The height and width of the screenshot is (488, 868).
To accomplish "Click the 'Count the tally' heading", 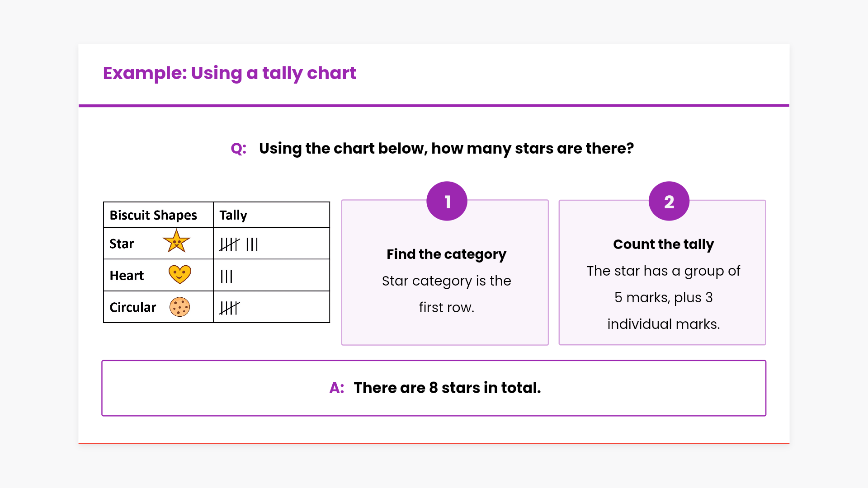I will tap(663, 244).
